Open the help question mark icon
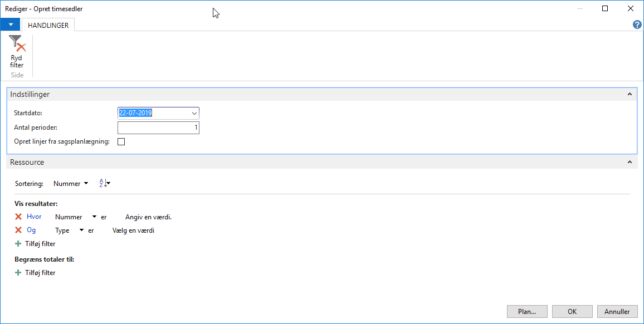The width and height of the screenshot is (644, 324). 637,24
